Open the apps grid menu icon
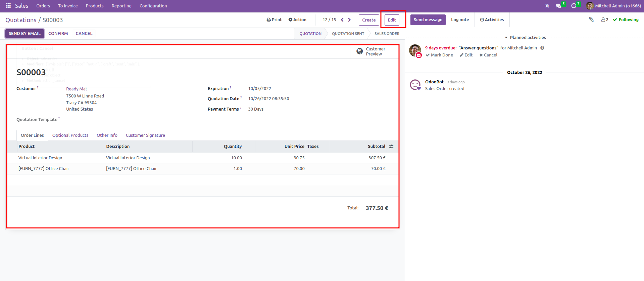 [x=8, y=6]
